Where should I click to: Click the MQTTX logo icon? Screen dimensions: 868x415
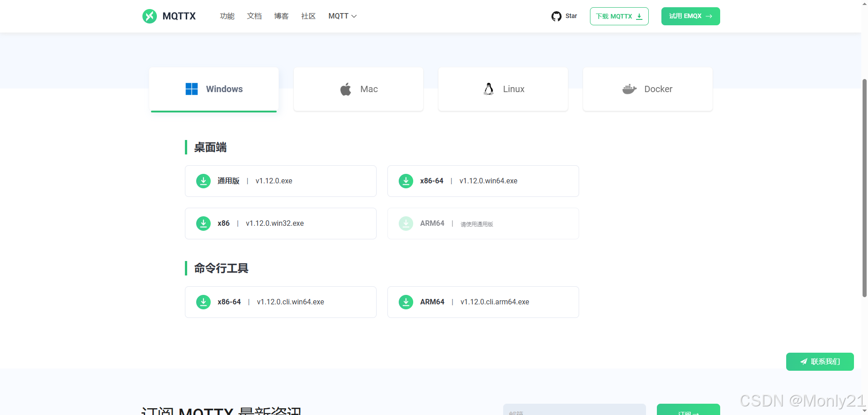click(x=150, y=16)
